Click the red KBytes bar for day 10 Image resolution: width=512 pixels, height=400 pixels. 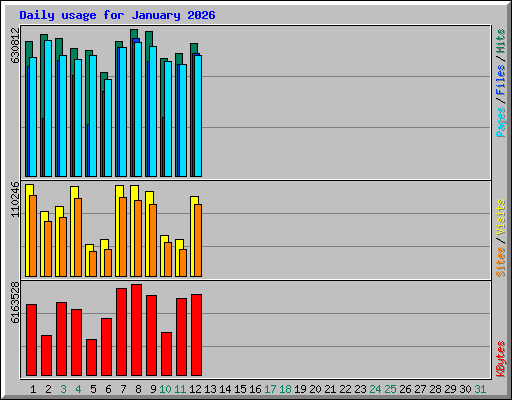click(166, 354)
